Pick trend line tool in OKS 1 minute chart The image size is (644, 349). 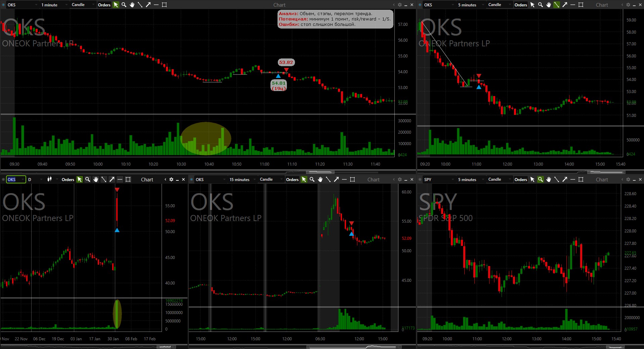click(x=140, y=5)
